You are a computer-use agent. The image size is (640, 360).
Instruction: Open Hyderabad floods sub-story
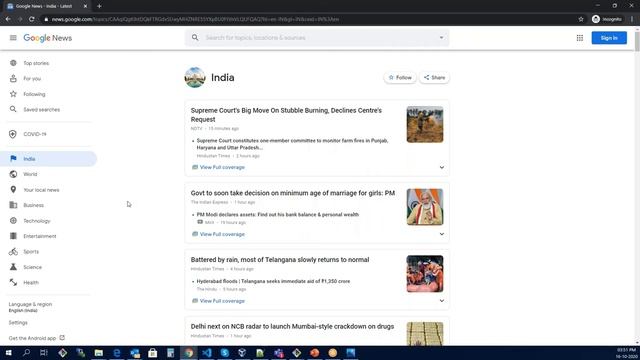click(273, 281)
